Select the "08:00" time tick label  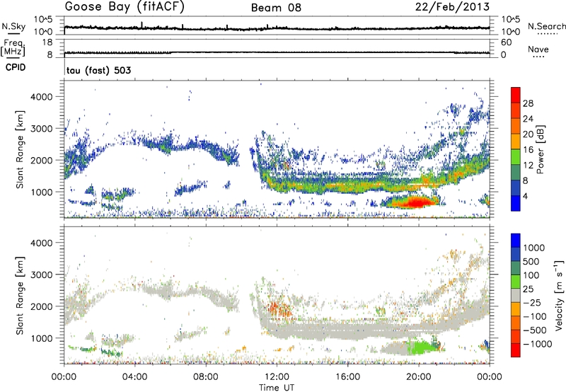[205, 377]
